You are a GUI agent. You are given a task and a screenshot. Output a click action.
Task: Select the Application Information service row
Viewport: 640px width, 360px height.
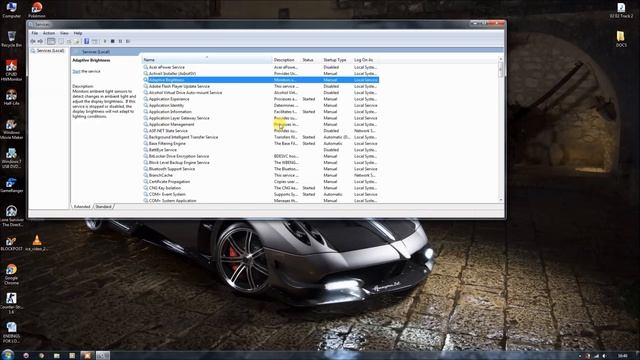(x=260, y=112)
